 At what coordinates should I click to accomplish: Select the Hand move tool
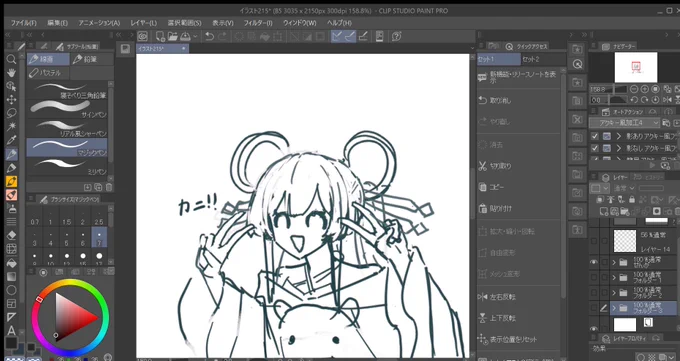pos(11,73)
